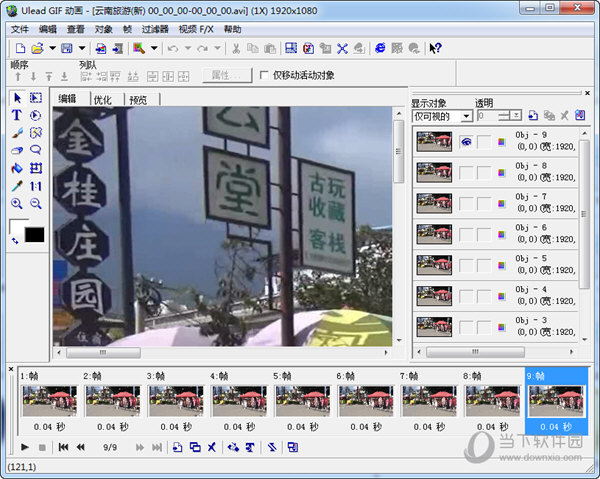
Task: Select frame 5 thumbnail in timeline
Action: click(303, 401)
